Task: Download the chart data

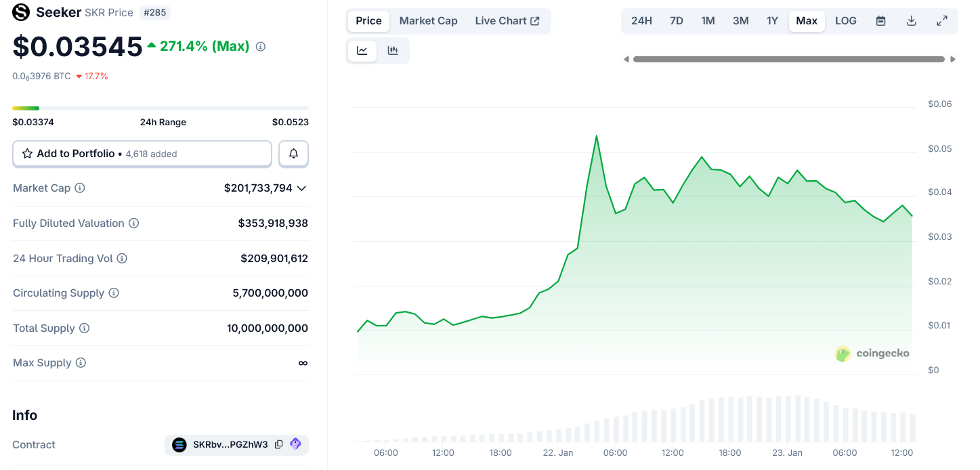Action: point(911,21)
